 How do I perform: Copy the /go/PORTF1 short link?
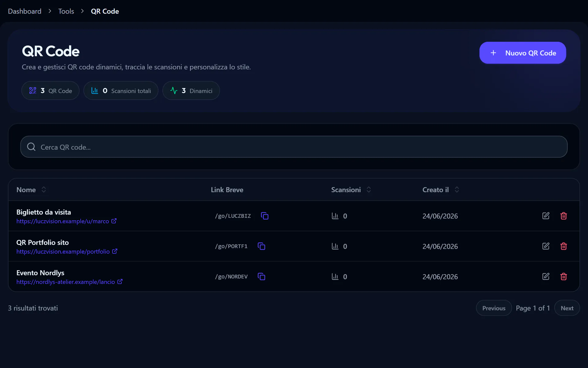click(262, 246)
